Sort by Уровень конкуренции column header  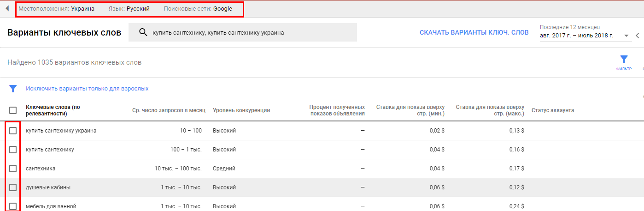pos(241,110)
